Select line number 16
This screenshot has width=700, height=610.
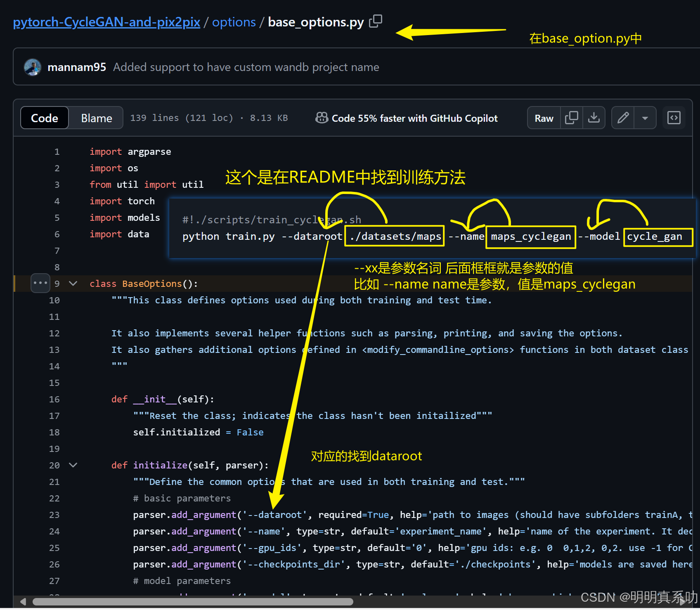coord(54,399)
